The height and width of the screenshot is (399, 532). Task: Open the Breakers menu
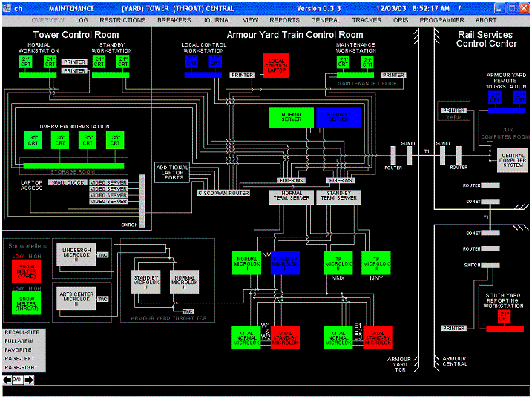[x=174, y=20]
